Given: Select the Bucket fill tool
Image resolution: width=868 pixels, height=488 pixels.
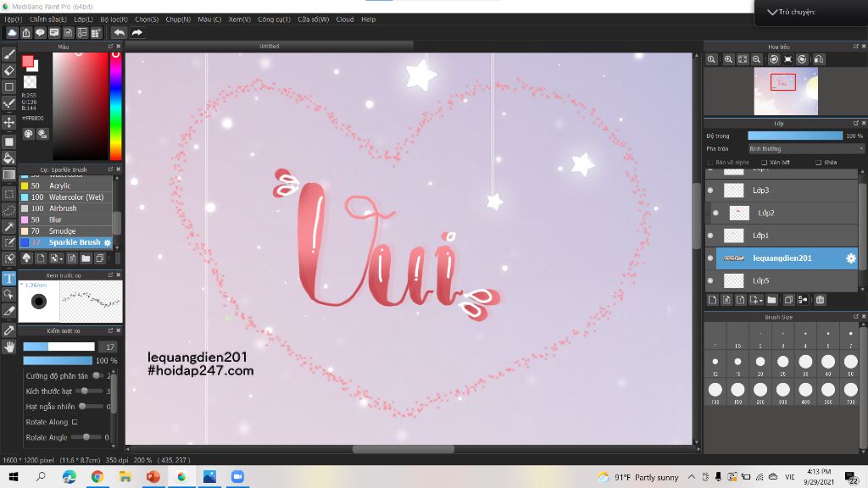Looking at the screenshot, I should 8,158.
